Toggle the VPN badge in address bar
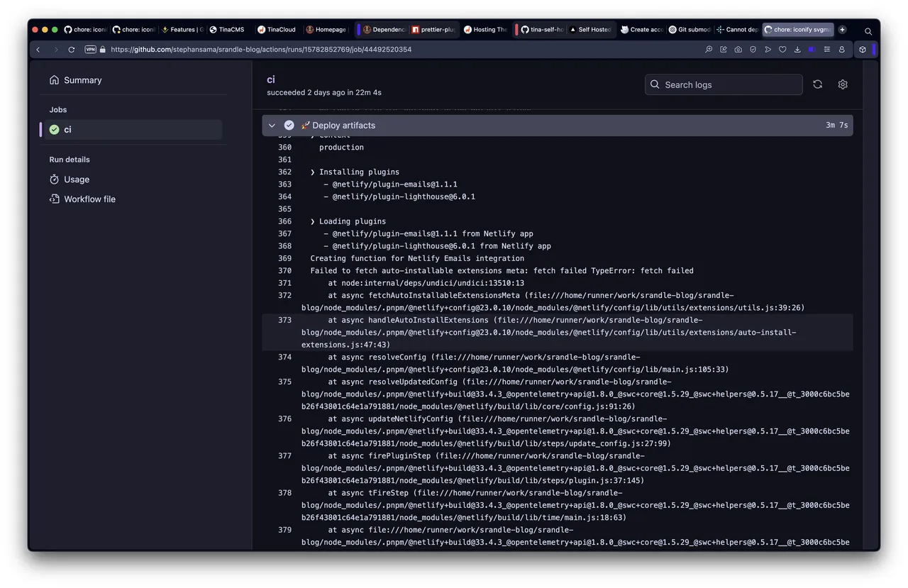Image resolution: width=908 pixels, height=588 pixels. (90, 50)
